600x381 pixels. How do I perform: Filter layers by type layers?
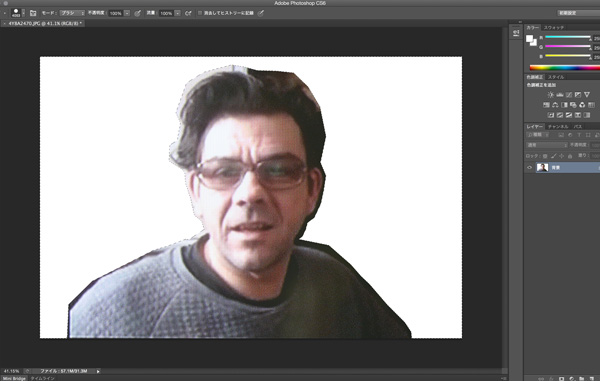point(579,135)
